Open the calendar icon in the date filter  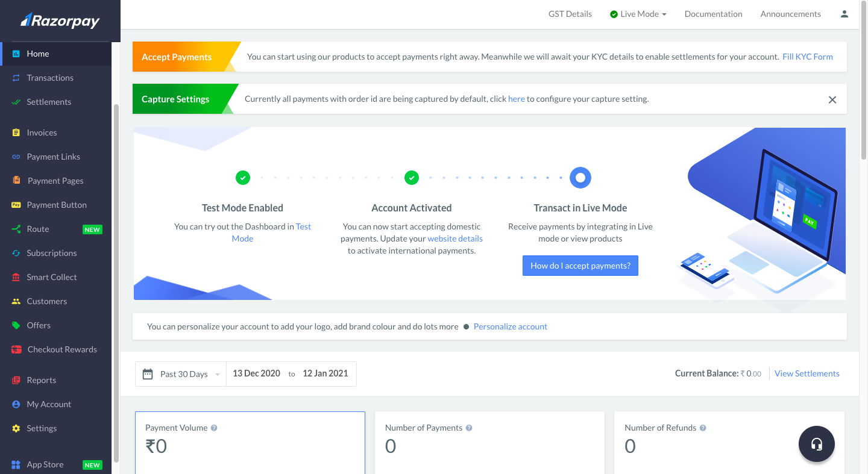click(148, 373)
